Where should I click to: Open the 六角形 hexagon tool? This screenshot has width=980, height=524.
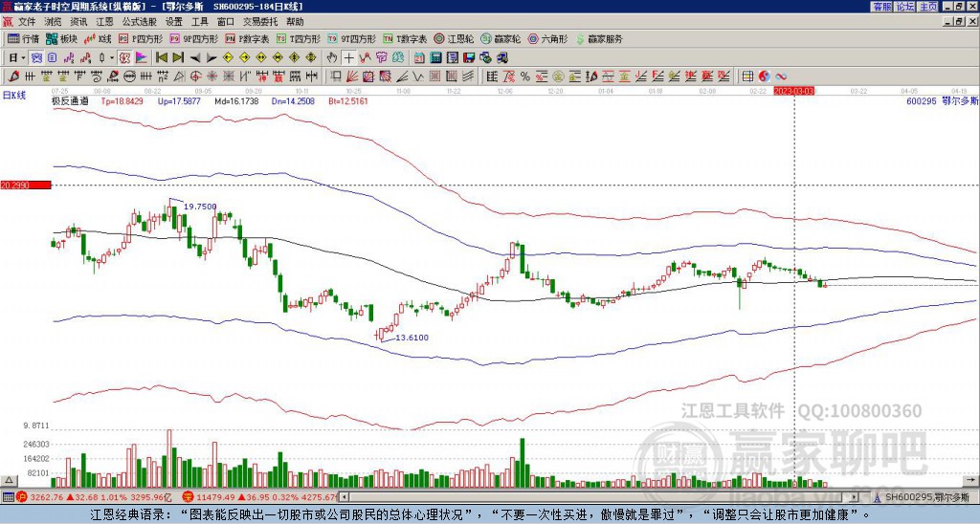pyautogui.click(x=548, y=39)
